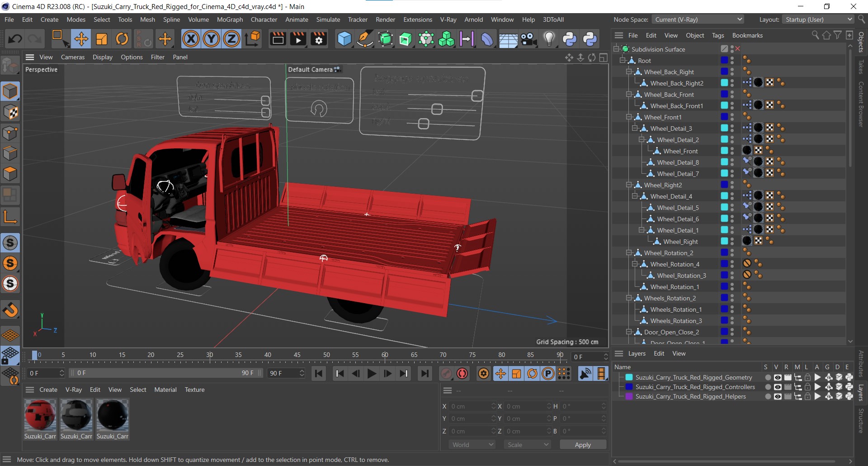868x466 pixels.
Task: Select Polygons mode in left toolbar
Action: pos(10,174)
